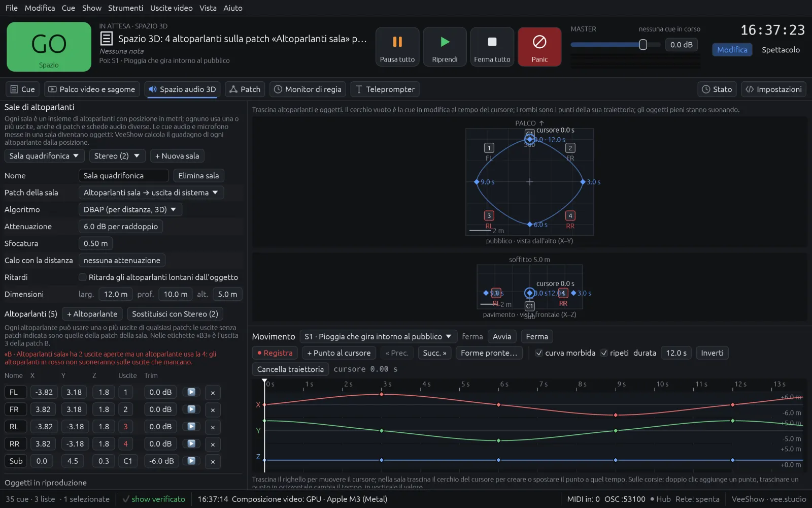Test the Sub speaker play icon
This screenshot has height=508, width=812.
[191, 461]
